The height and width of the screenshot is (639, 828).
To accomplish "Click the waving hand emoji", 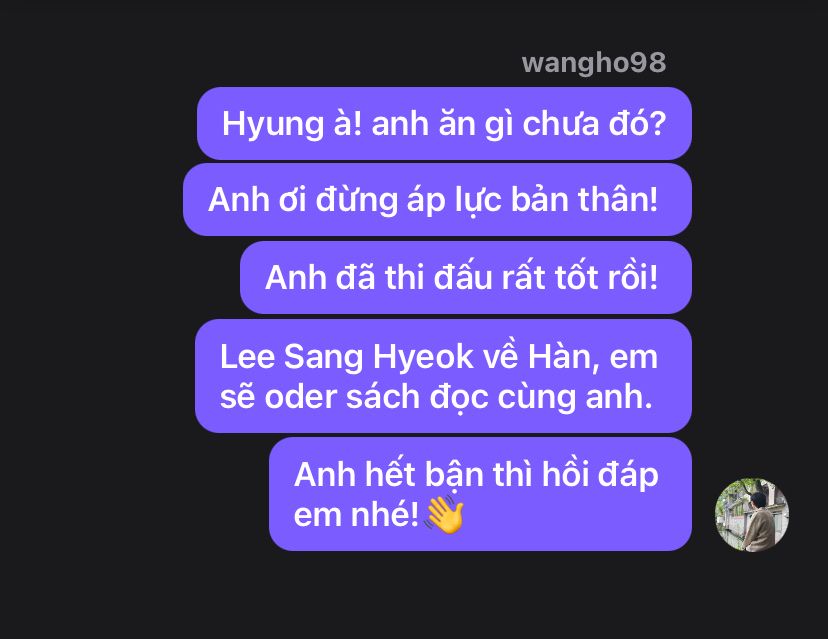I will (445, 514).
